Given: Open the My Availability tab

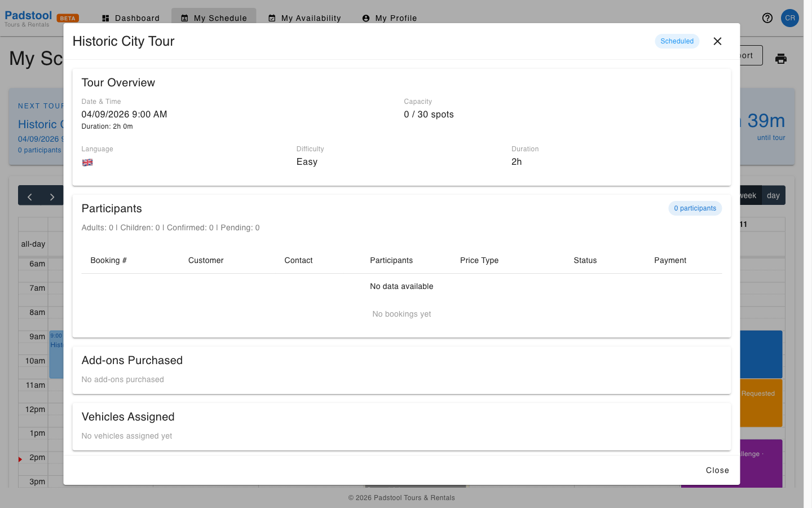Looking at the screenshot, I should click(x=304, y=18).
